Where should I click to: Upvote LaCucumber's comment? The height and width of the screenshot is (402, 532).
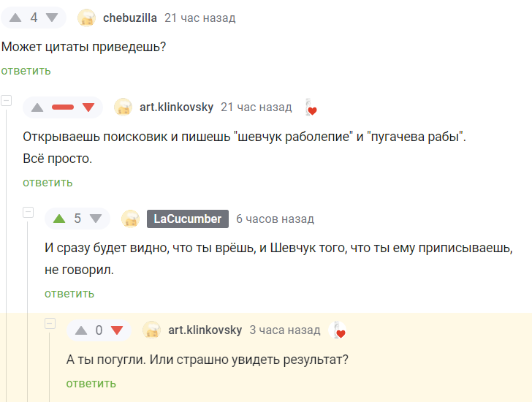tap(60, 219)
